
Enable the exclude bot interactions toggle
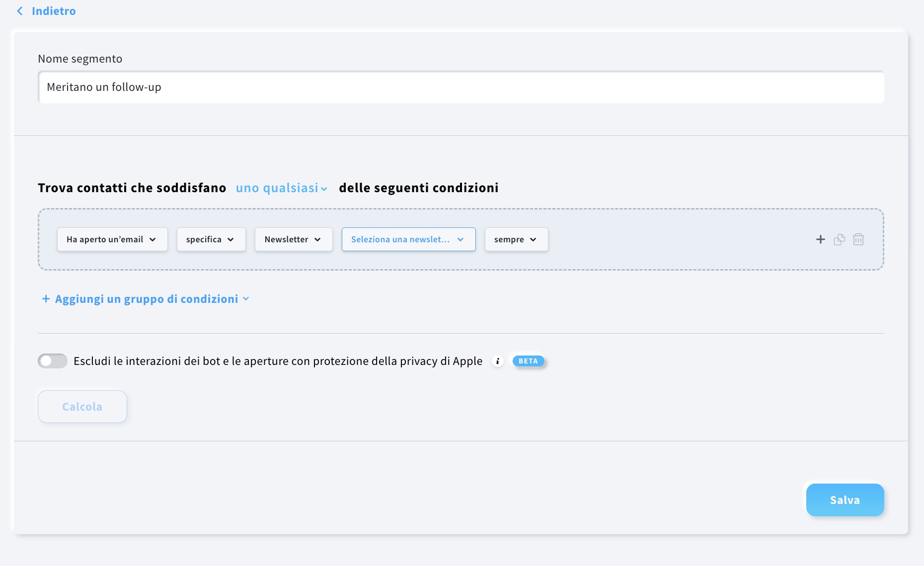[x=53, y=361]
